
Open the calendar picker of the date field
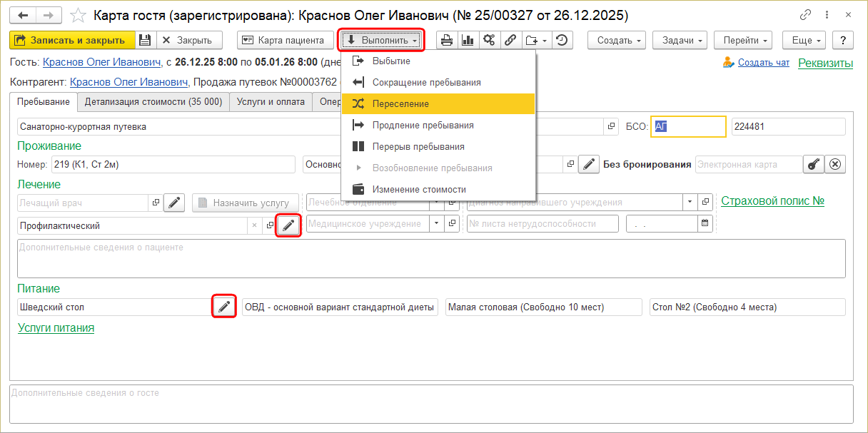705,224
